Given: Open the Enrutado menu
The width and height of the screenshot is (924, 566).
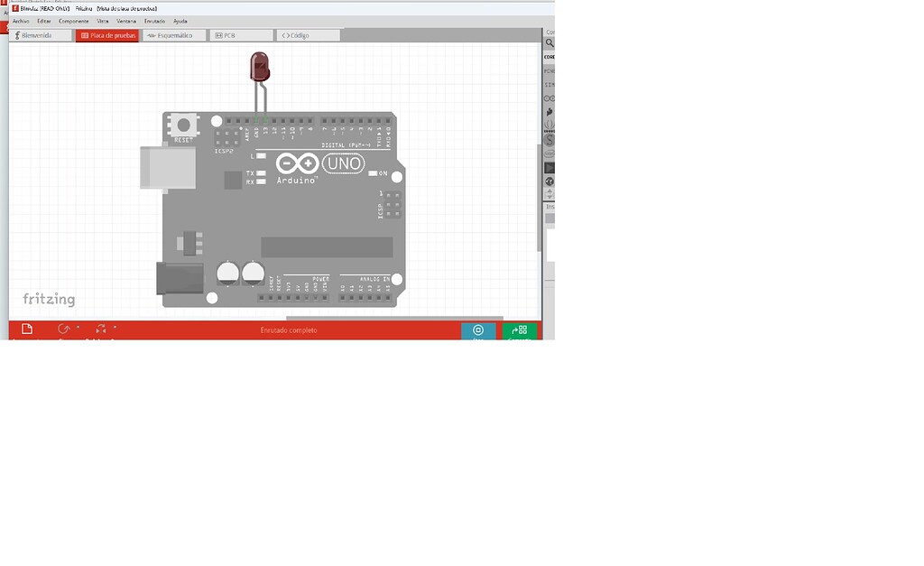Looking at the screenshot, I should 154,22.
